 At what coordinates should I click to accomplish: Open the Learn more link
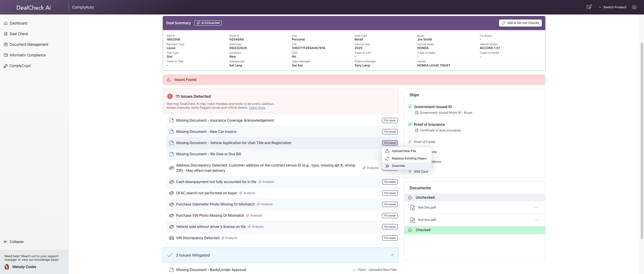tap(257, 108)
